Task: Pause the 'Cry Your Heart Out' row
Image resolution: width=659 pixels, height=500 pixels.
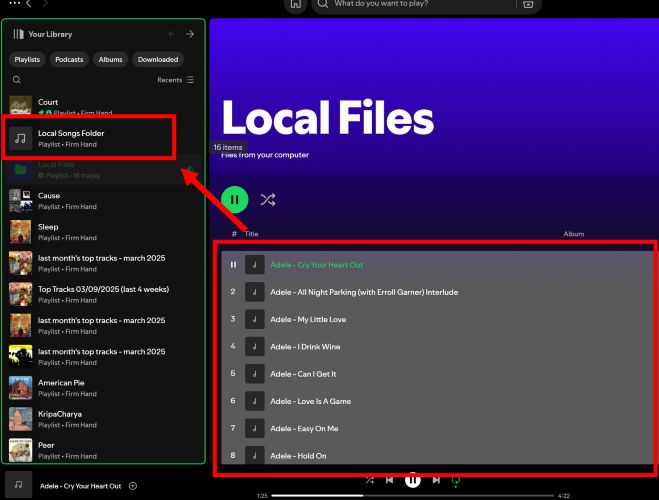Action: coord(233,265)
